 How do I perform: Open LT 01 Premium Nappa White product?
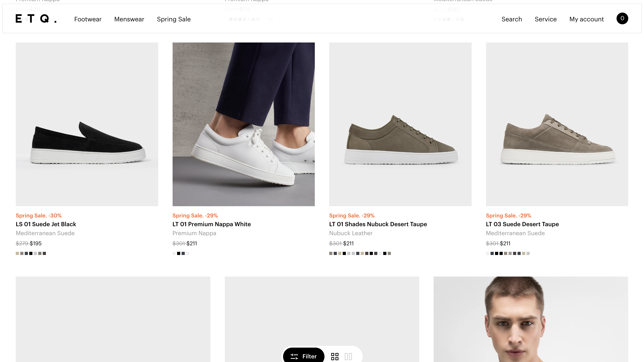(x=212, y=224)
